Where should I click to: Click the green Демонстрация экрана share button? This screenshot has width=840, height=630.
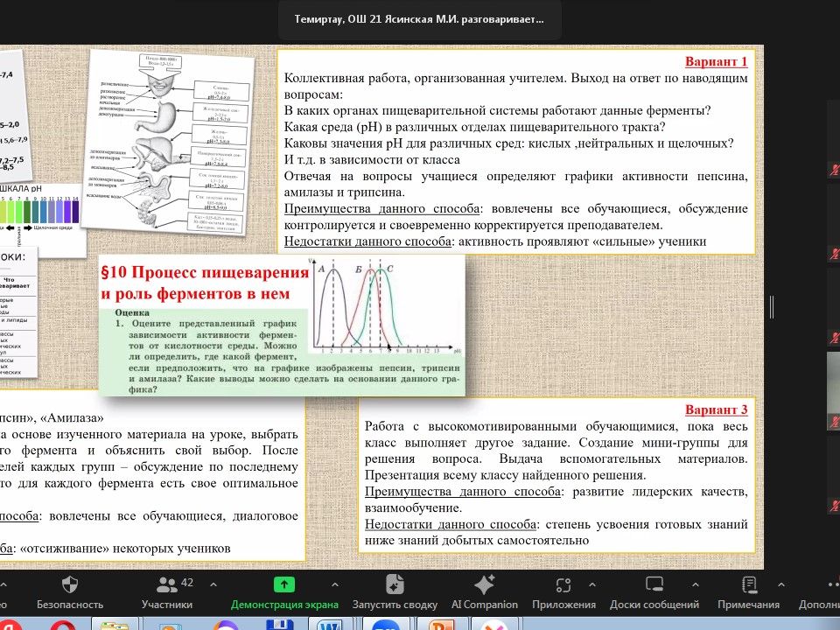(284, 585)
